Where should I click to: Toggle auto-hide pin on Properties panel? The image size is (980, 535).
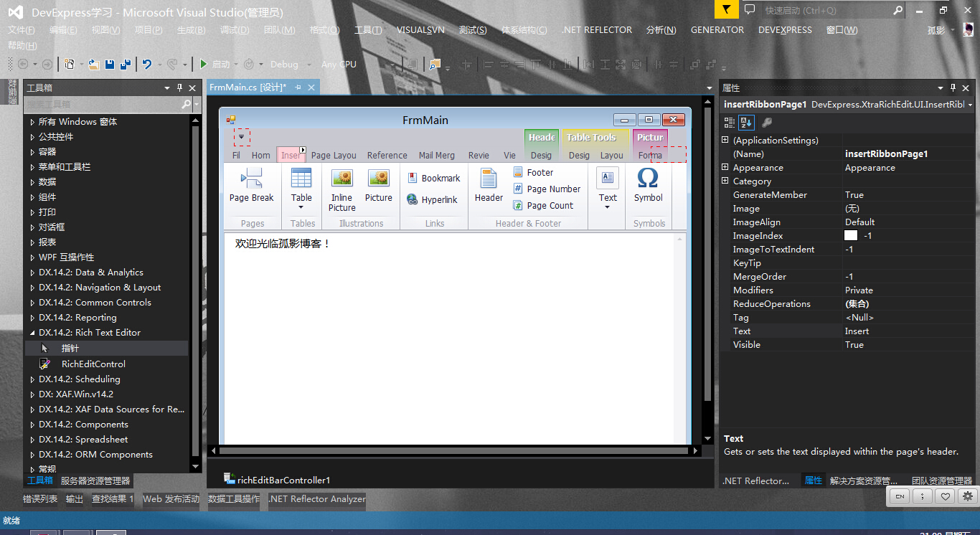click(953, 88)
